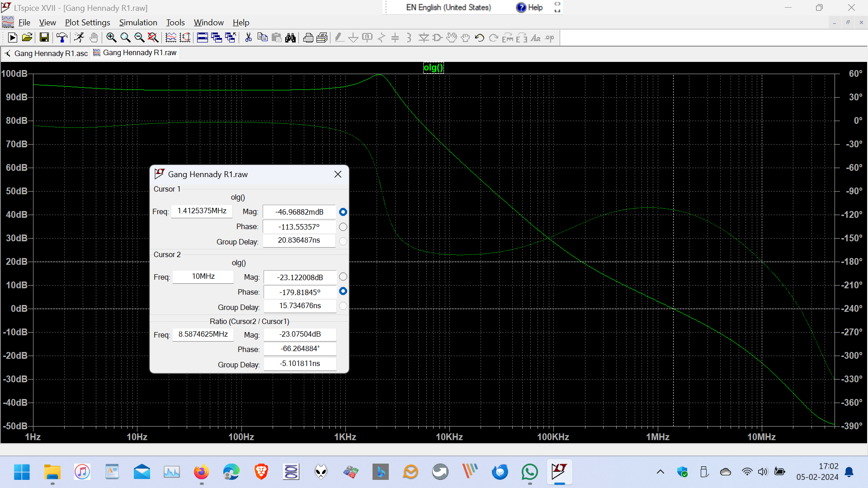Select the Cursor 2 Mag radio button
The image size is (868, 488).
[x=343, y=277]
